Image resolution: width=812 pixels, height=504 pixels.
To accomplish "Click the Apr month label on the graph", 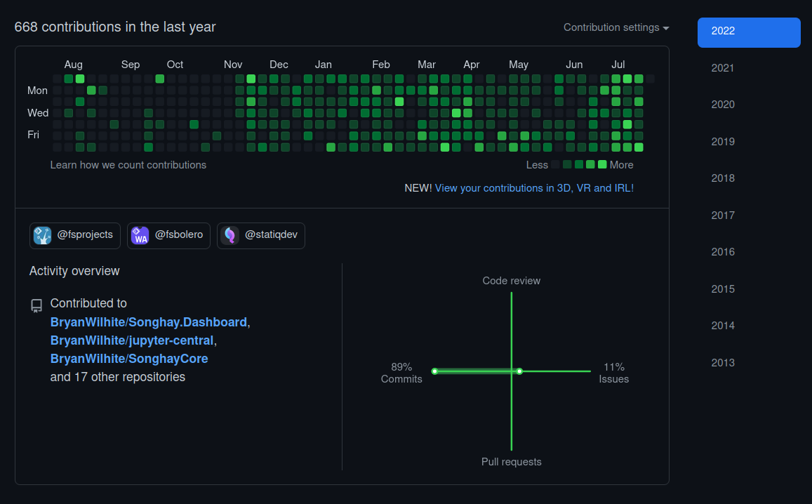I will 471,65.
